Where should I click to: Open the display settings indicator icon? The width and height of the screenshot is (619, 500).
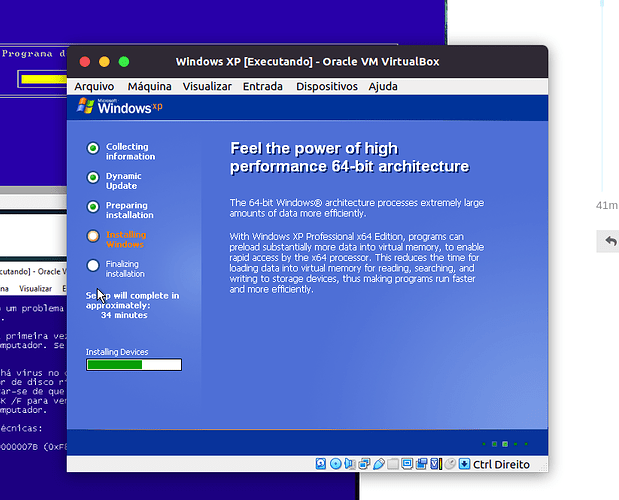click(x=407, y=464)
